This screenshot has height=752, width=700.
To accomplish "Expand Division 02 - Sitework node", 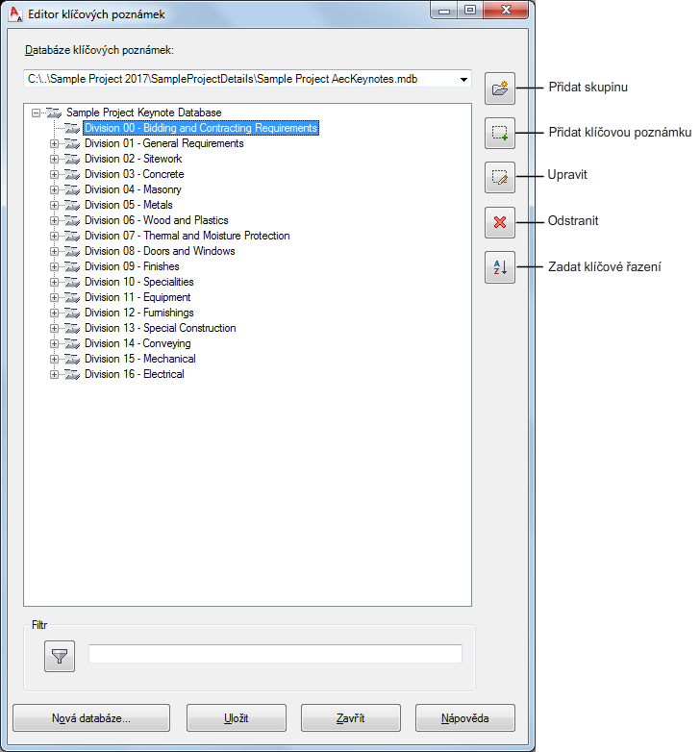I will point(54,160).
